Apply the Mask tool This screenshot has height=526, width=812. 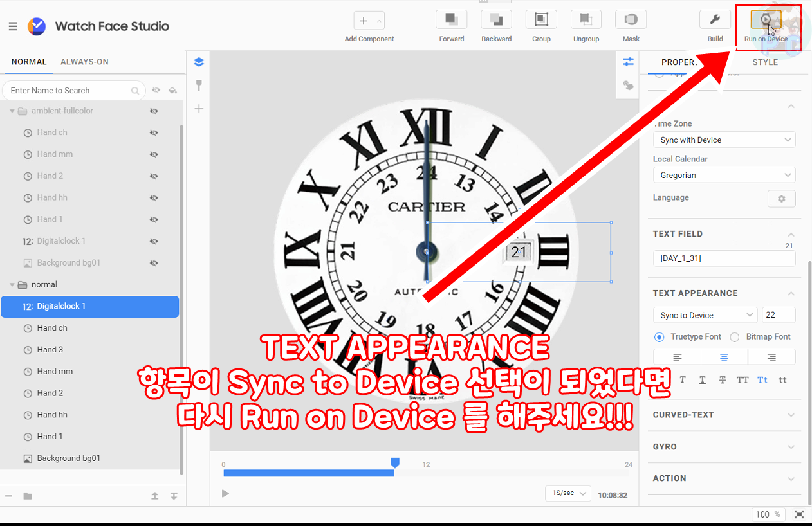pyautogui.click(x=631, y=20)
